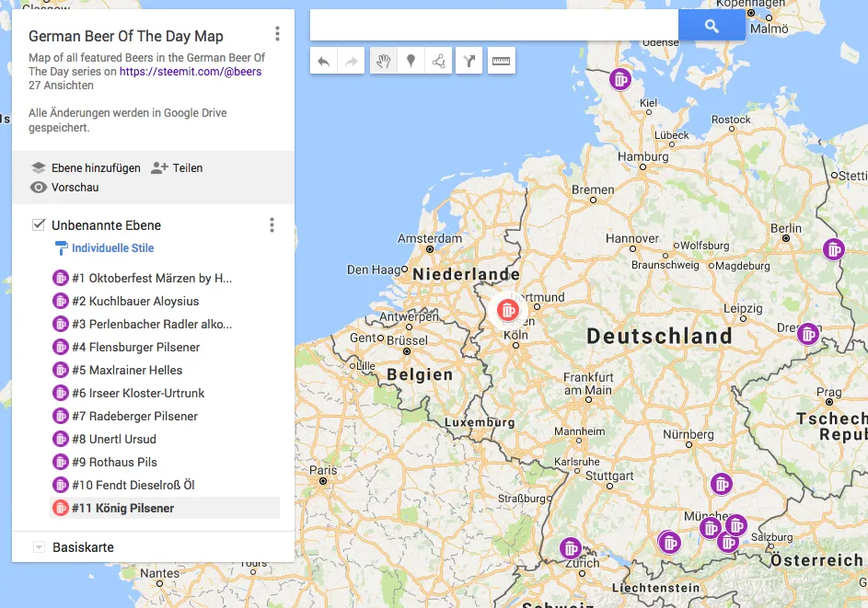This screenshot has width=868, height=608.
Task: Select #4 Flensburger Pilsener list item
Action: coord(165,347)
